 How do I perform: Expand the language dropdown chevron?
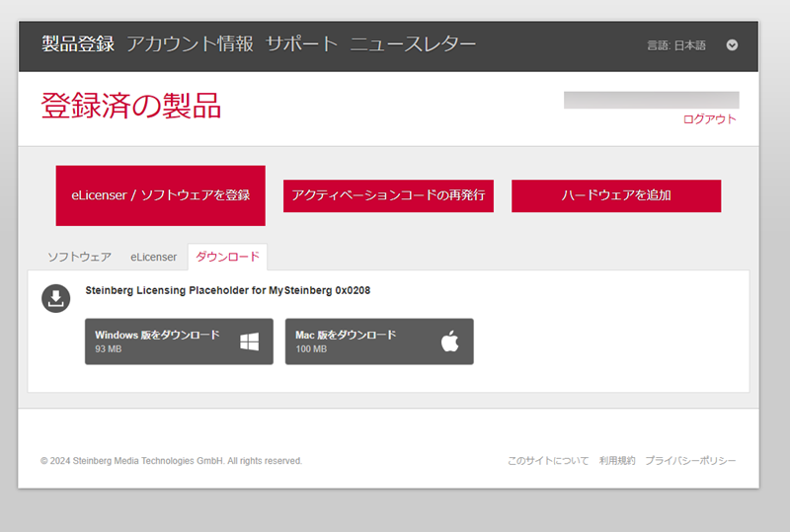click(732, 45)
